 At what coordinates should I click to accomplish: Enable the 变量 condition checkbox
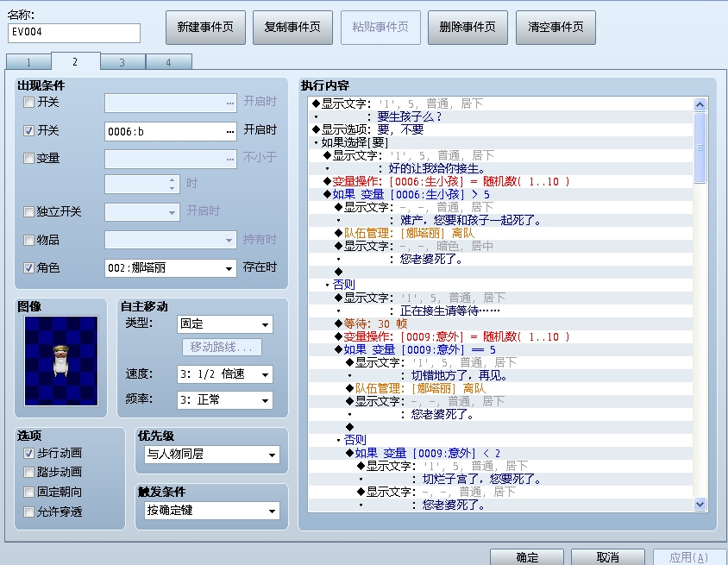pyautogui.click(x=28, y=159)
